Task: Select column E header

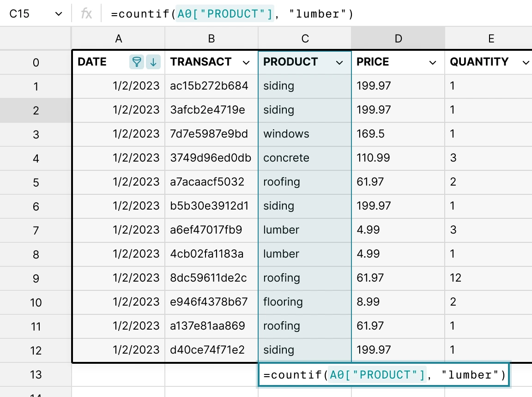Action: coord(491,39)
